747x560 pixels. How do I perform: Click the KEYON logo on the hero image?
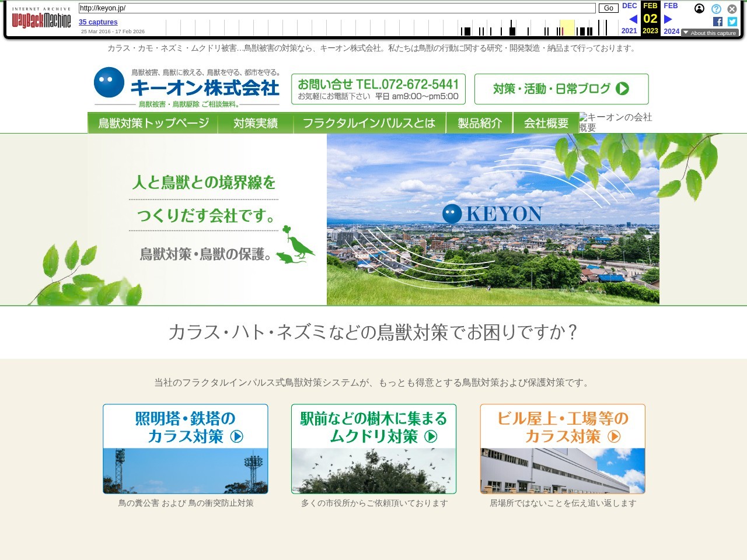click(493, 213)
